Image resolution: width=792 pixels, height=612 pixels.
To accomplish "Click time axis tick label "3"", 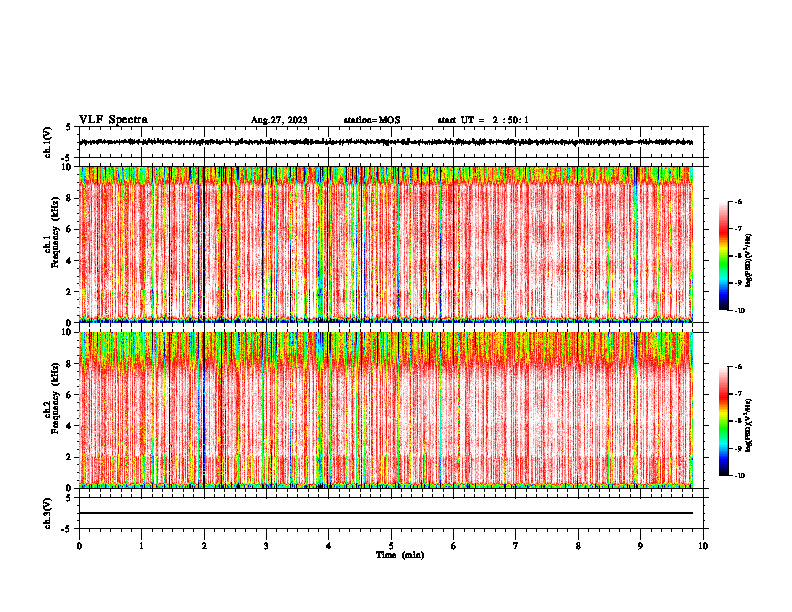I will (x=266, y=546).
